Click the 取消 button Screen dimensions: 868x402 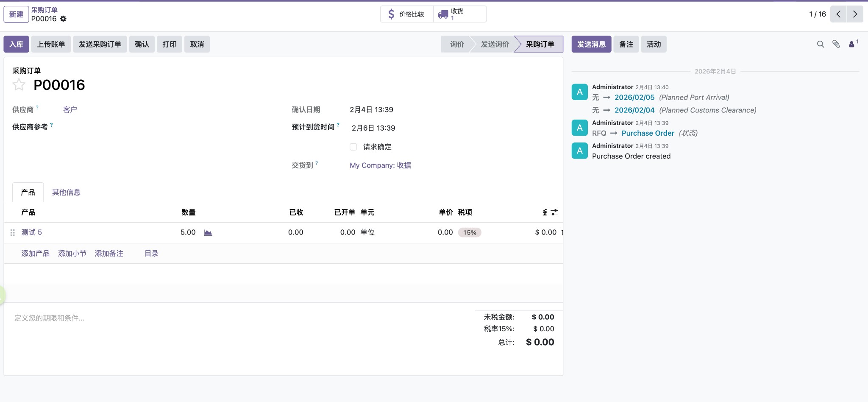tap(197, 44)
